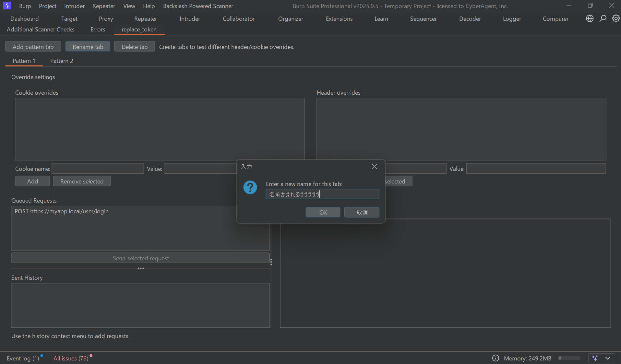
Task: Switch to the Dashboard tab
Action: (25, 19)
